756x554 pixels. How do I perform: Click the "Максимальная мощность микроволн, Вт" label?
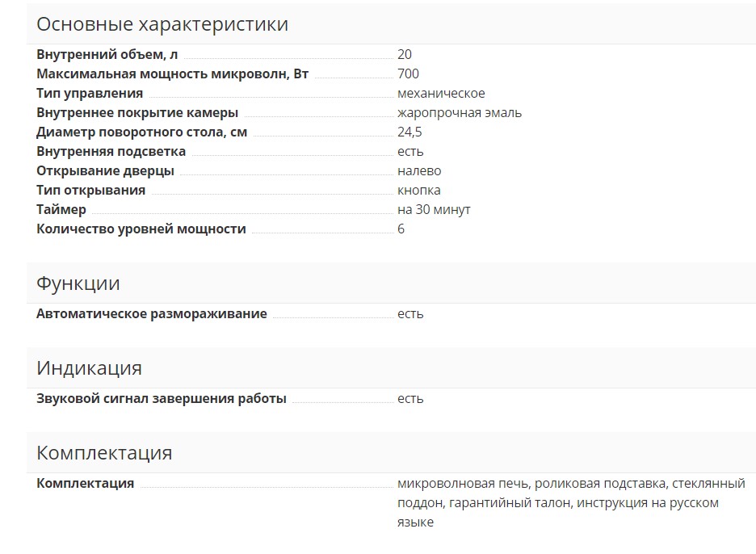172,74
